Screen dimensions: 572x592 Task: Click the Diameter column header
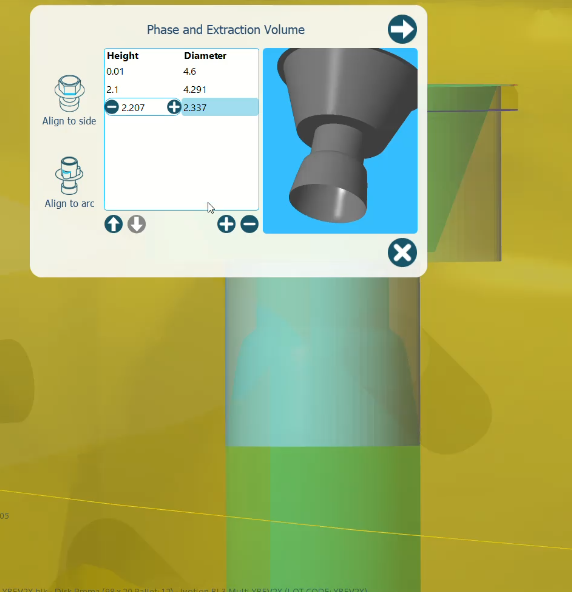(205, 56)
